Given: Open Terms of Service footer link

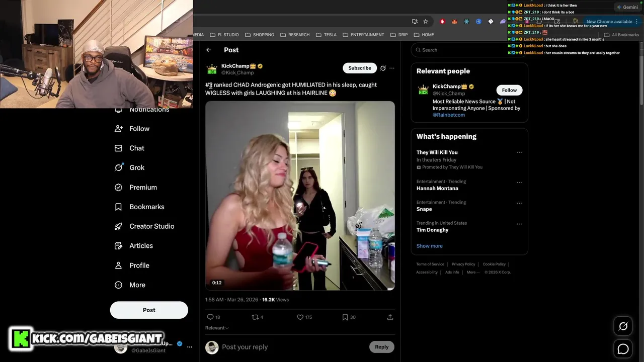Looking at the screenshot, I should pos(430,264).
